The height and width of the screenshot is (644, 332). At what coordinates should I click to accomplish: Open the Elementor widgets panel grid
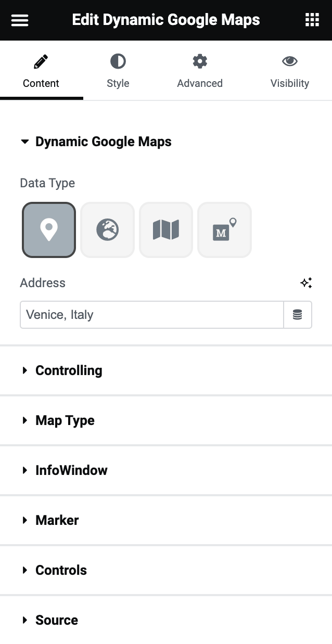pyautogui.click(x=312, y=20)
